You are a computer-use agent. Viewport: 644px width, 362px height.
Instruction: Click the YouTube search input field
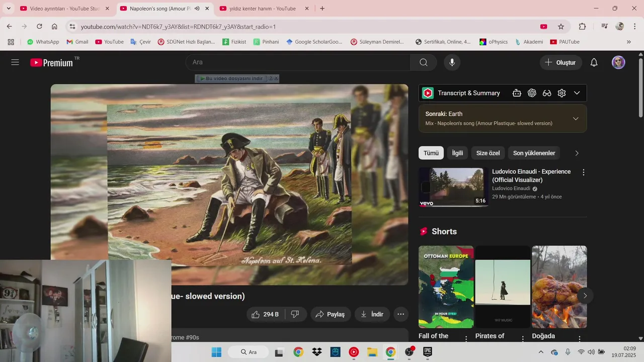(x=298, y=62)
